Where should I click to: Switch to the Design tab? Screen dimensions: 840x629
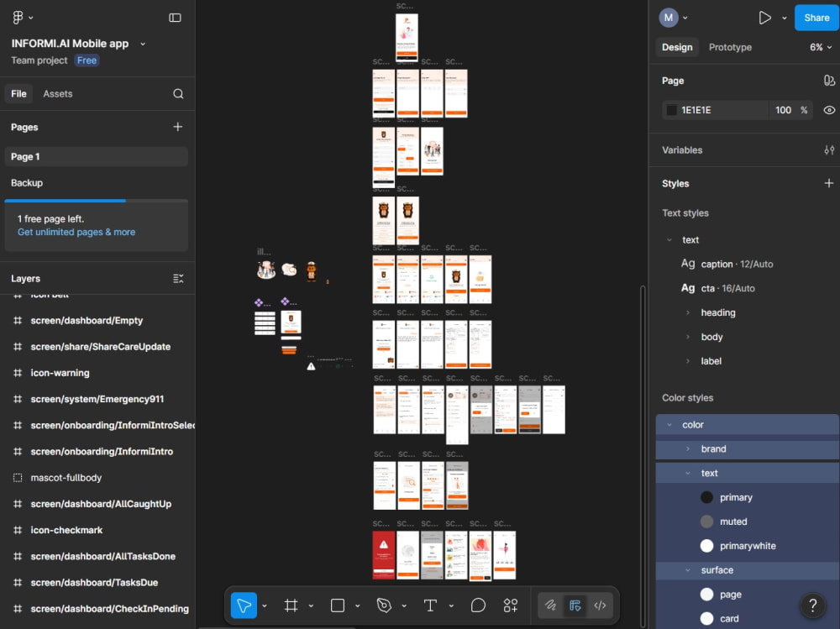pyautogui.click(x=677, y=47)
